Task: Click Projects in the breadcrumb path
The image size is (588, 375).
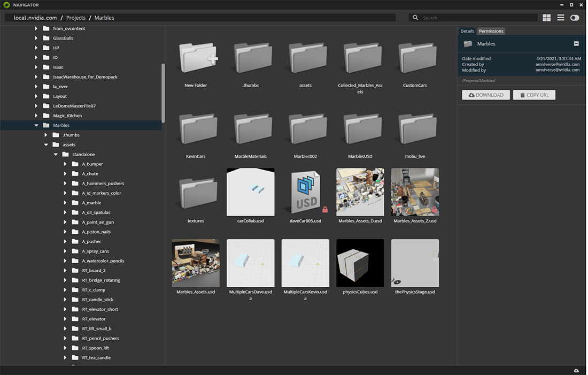Action: point(76,18)
